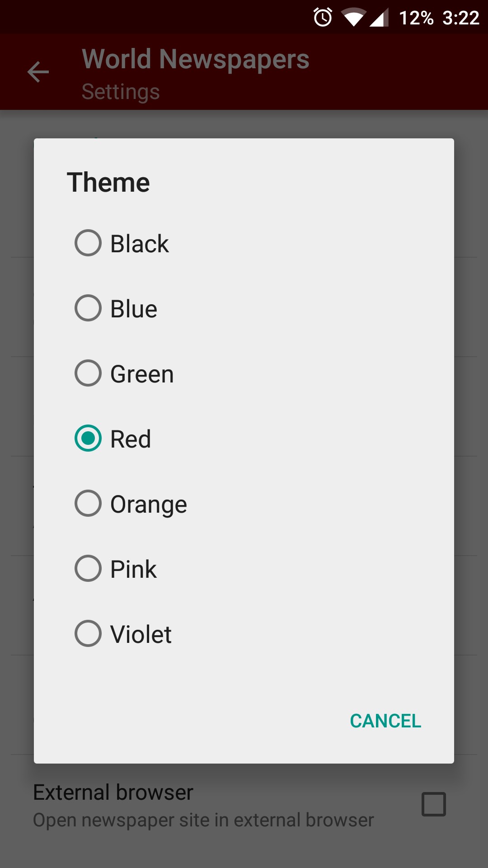
Task: Tap the 3:22 clock display
Action: 461,18
